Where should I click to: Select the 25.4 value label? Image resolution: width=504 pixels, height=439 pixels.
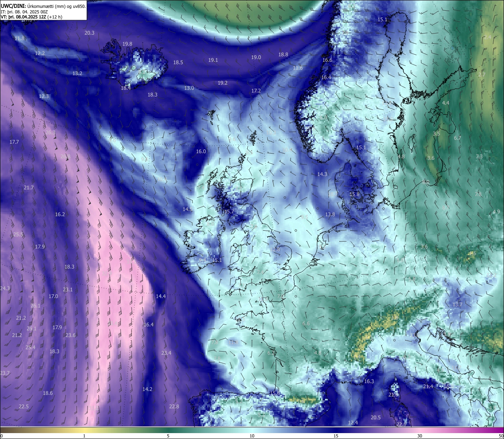(30, 348)
